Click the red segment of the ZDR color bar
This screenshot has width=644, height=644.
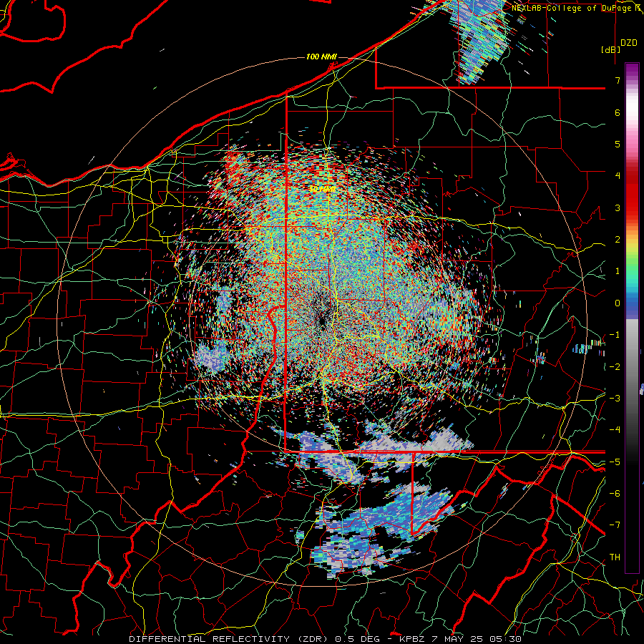coord(632,193)
